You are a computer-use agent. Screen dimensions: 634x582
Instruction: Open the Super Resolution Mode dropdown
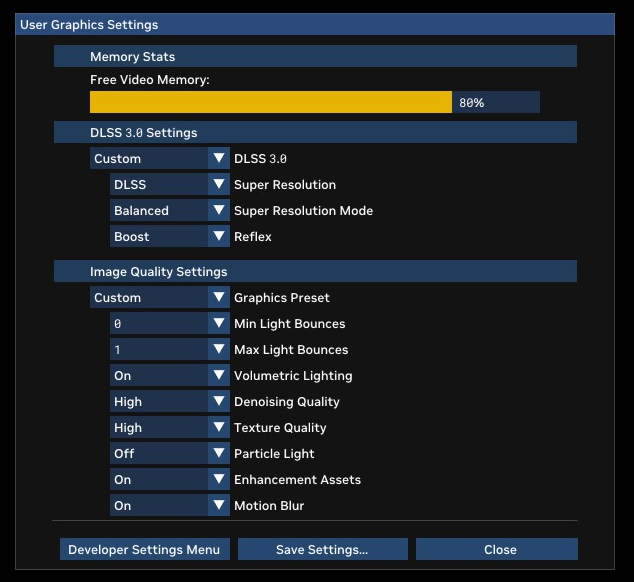click(x=170, y=211)
